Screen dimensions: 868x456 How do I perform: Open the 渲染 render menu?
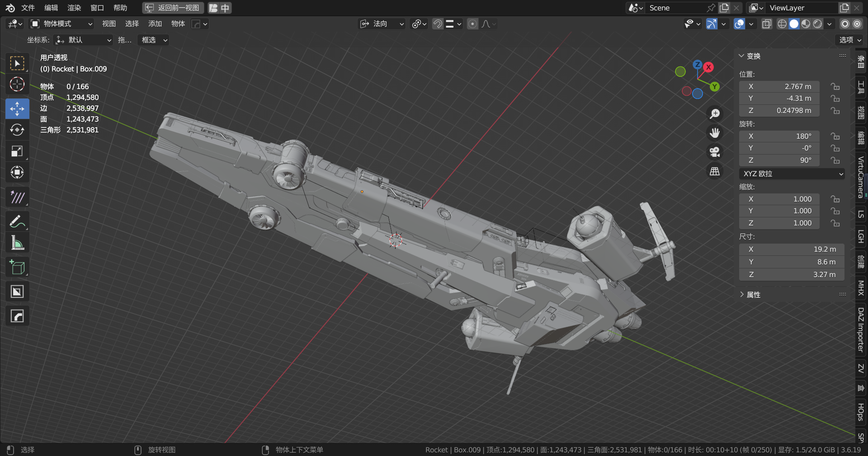click(x=74, y=8)
